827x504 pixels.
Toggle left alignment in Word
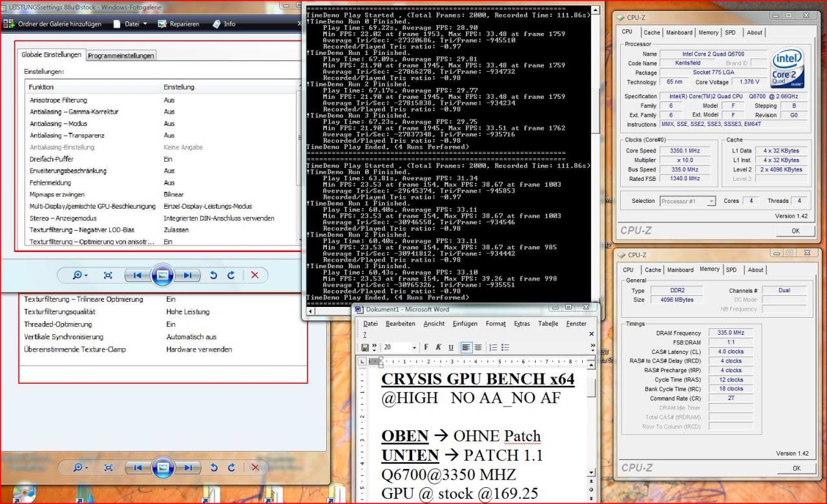(x=466, y=348)
